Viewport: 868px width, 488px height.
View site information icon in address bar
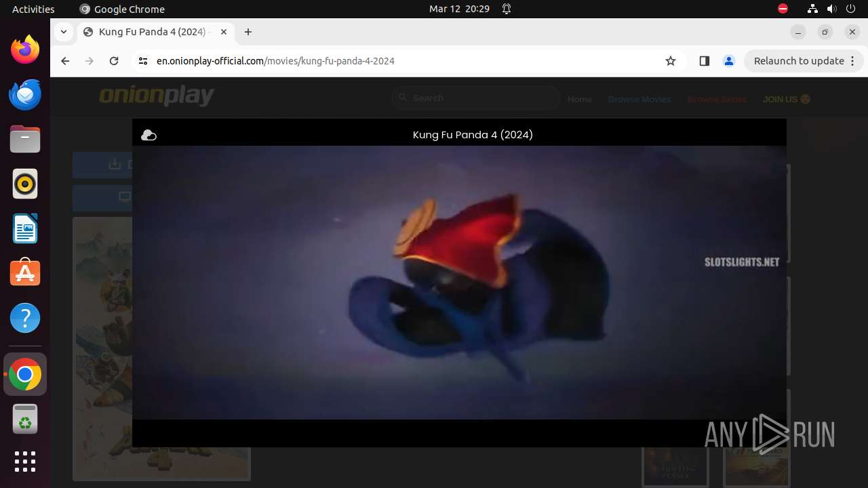142,61
